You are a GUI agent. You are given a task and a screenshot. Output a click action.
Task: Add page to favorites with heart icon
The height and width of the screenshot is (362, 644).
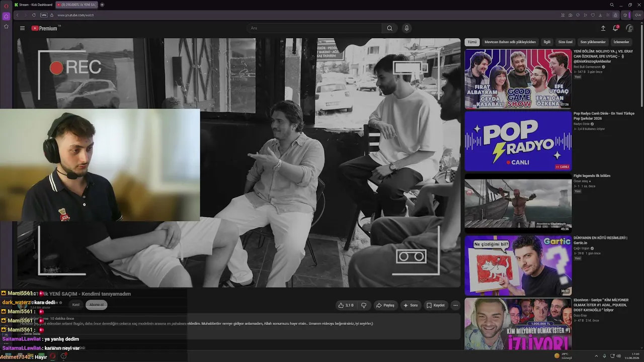coord(593,15)
